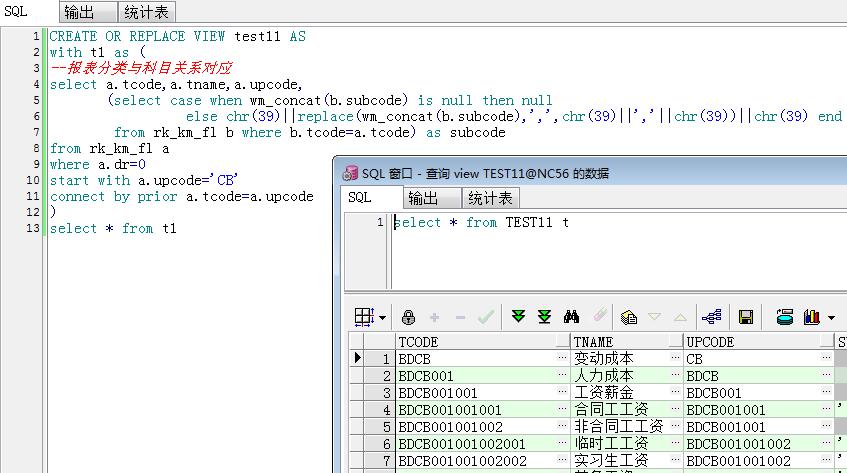The width and height of the screenshot is (847, 473).
Task: Click the green checkmark post changes icon
Action: pos(486,317)
